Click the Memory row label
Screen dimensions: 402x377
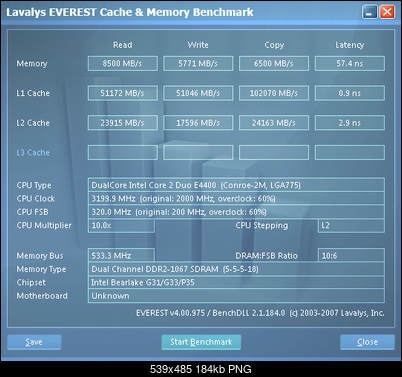click(32, 64)
